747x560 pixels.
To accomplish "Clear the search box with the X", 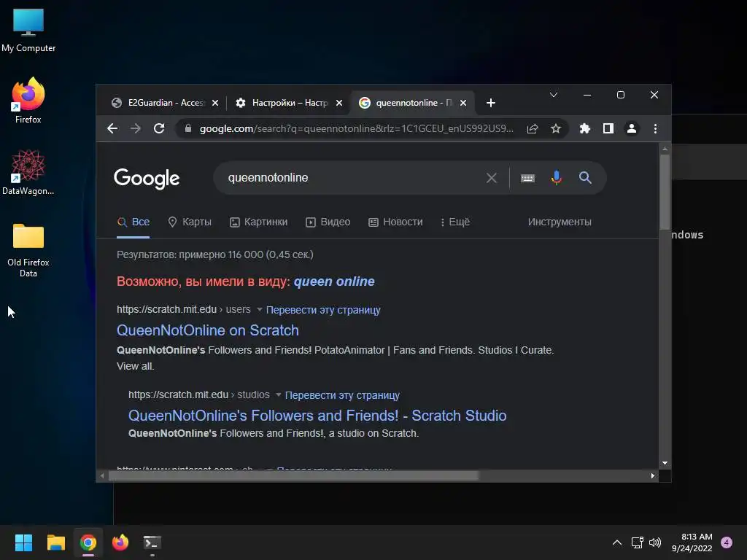I will (492, 178).
